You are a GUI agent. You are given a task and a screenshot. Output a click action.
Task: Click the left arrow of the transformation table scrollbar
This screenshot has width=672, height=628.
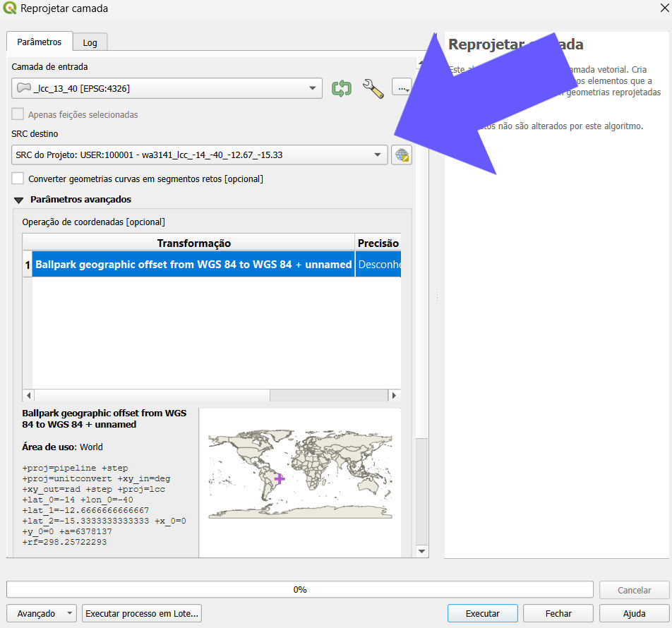(x=28, y=395)
